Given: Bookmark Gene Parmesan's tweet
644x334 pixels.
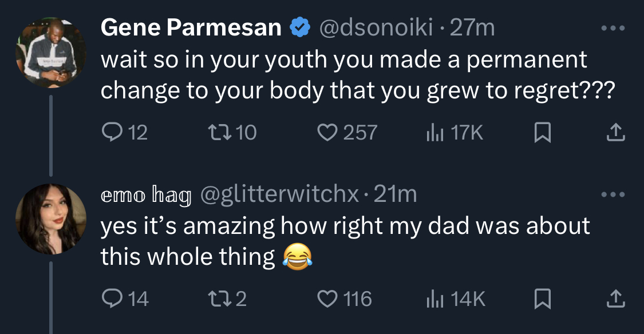Looking at the screenshot, I should pyautogui.click(x=542, y=133).
